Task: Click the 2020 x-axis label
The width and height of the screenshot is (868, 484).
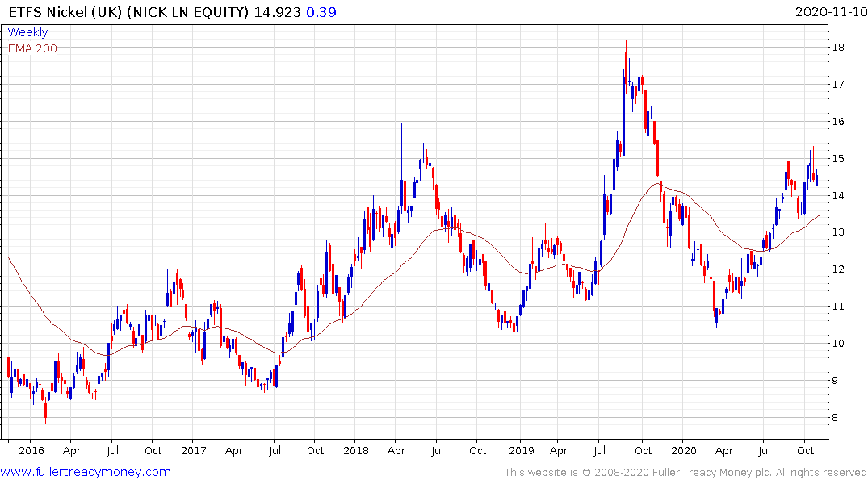Action: click(684, 450)
